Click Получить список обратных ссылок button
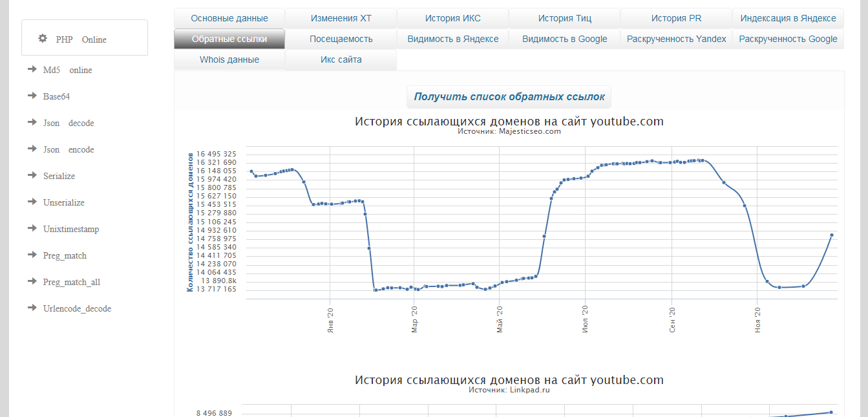This screenshot has height=417, width=868. tap(509, 97)
